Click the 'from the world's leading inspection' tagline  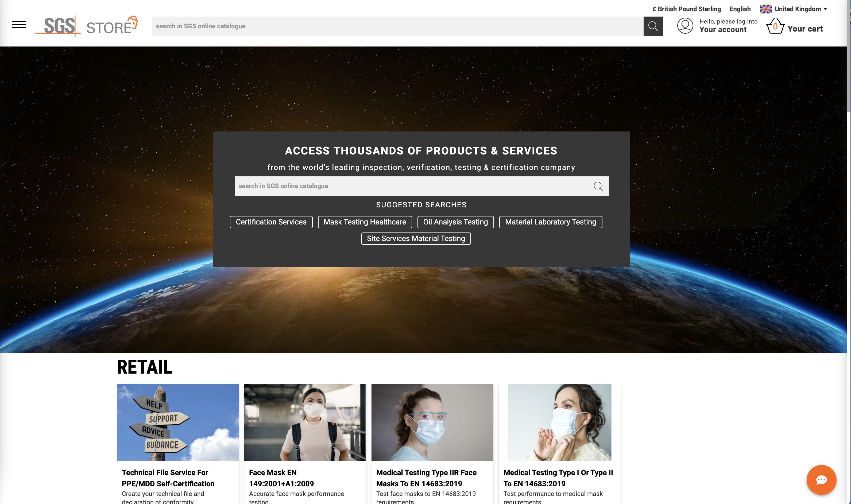[x=421, y=168]
